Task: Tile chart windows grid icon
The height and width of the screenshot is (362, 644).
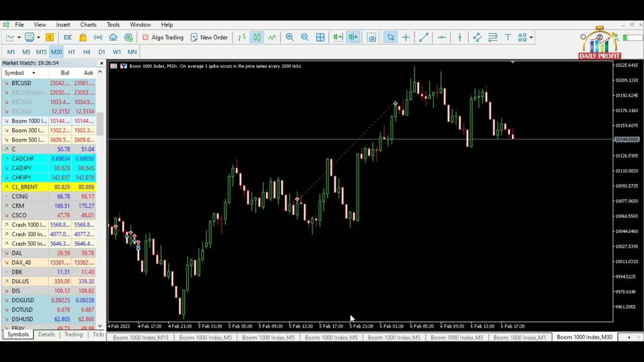Action: tap(320, 37)
